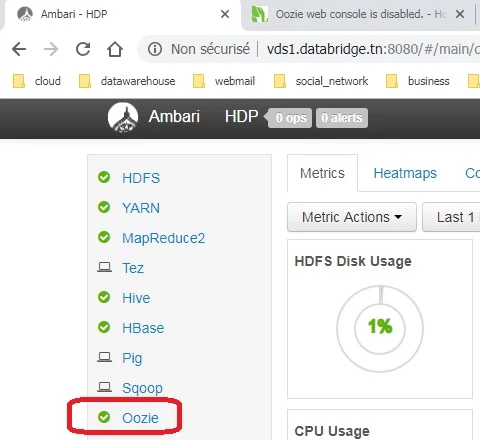Open site info icon beside Non sécurisé
Image resolution: width=480 pixels, height=440 pixels.
click(155, 49)
